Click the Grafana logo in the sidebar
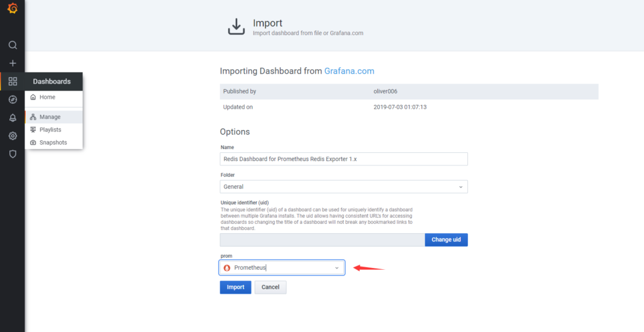The image size is (644, 332). pyautogui.click(x=12, y=9)
